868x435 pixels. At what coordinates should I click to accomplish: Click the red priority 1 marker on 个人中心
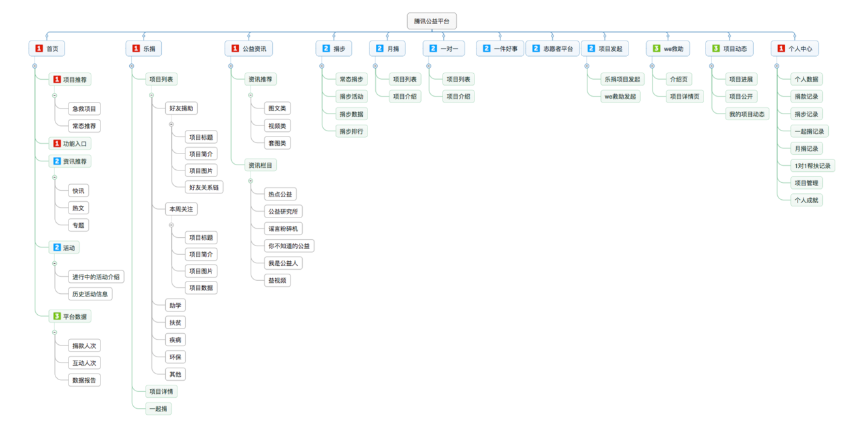point(781,48)
